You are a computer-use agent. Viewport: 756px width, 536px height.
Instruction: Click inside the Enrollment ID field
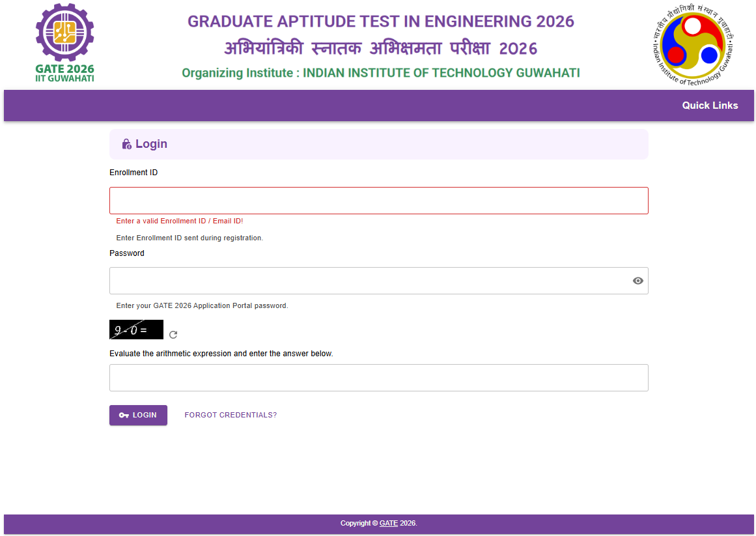pos(378,200)
